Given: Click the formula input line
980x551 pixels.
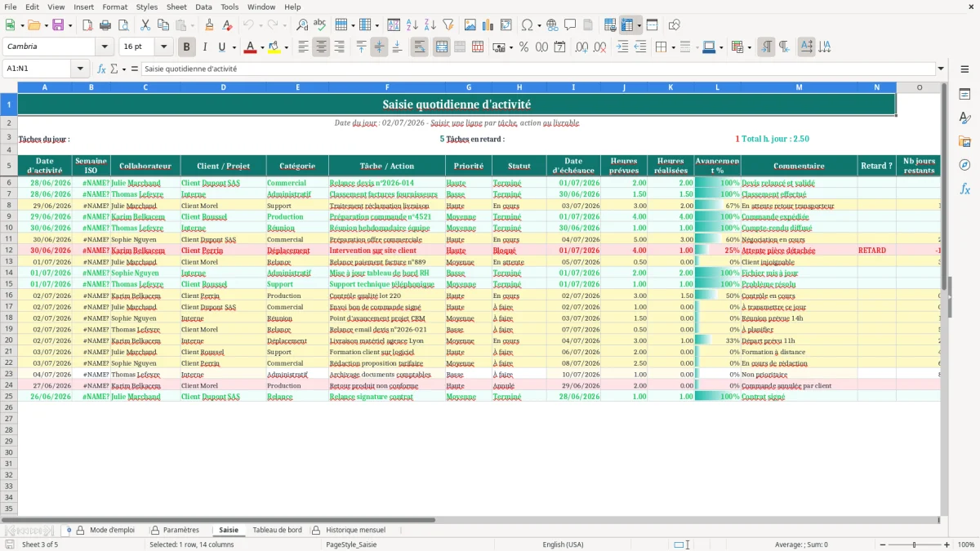Looking at the screenshot, I should (x=537, y=69).
